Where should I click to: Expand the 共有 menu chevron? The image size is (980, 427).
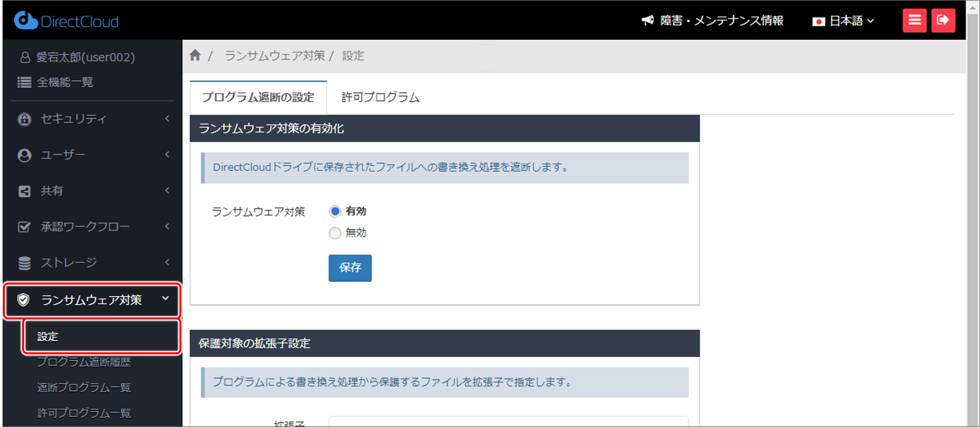[x=167, y=190]
